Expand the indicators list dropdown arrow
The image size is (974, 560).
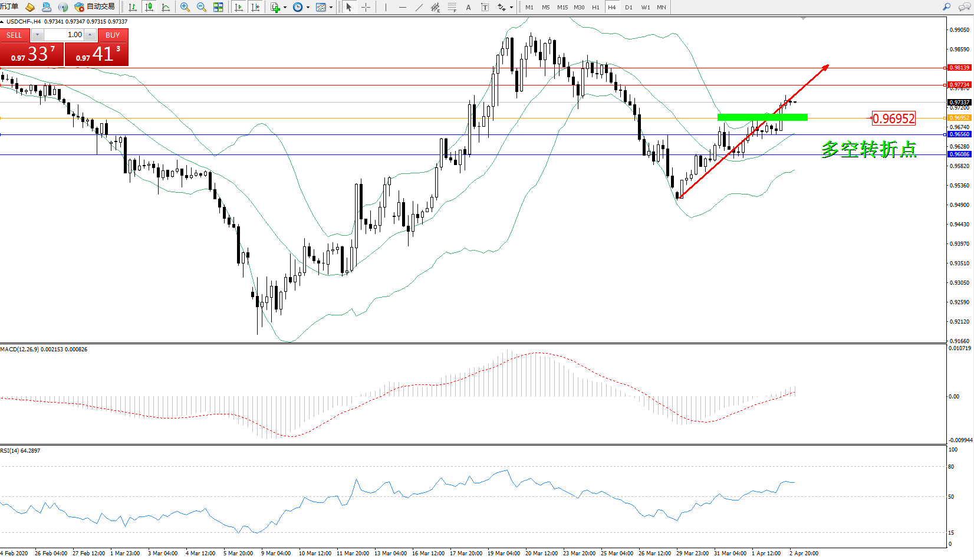pos(285,8)
